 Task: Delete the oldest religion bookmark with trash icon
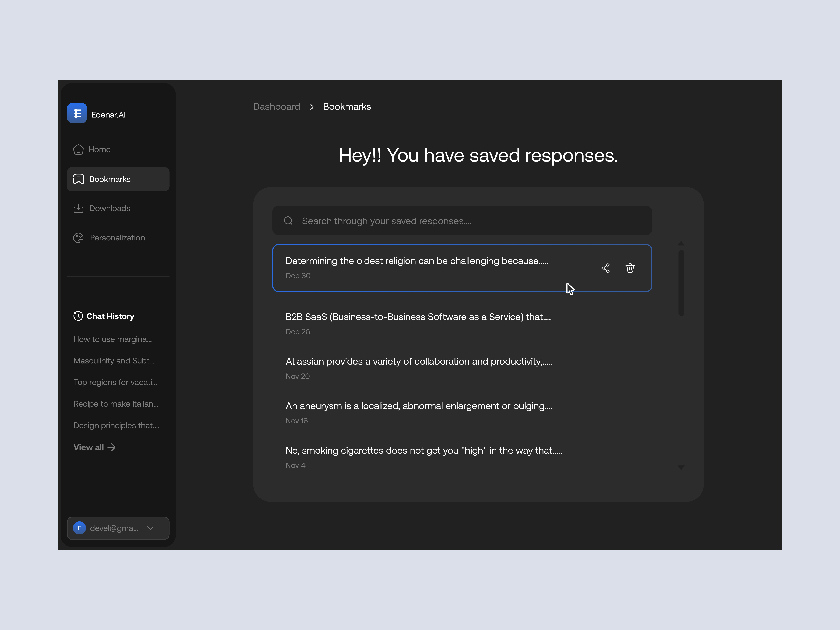630,268
